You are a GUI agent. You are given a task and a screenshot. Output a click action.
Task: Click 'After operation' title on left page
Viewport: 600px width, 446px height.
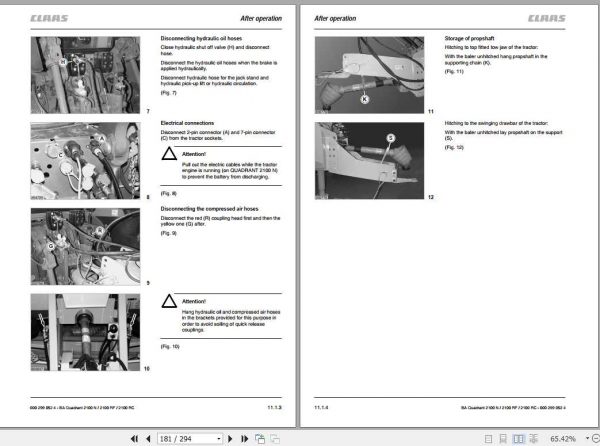click(261, 18)
